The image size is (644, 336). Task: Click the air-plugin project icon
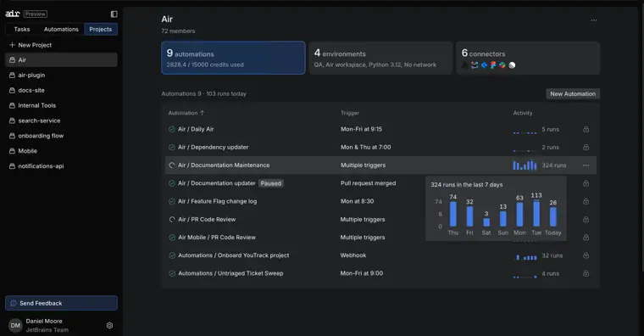(x=12, y=76)
